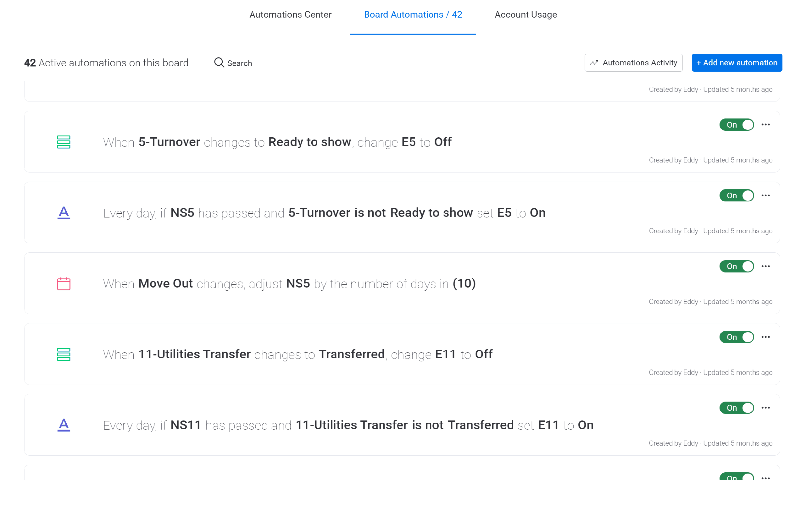Open the three-dot menu for the Move Out automation
The height and width of the screenshot is (505, 812).
(765, 266)
